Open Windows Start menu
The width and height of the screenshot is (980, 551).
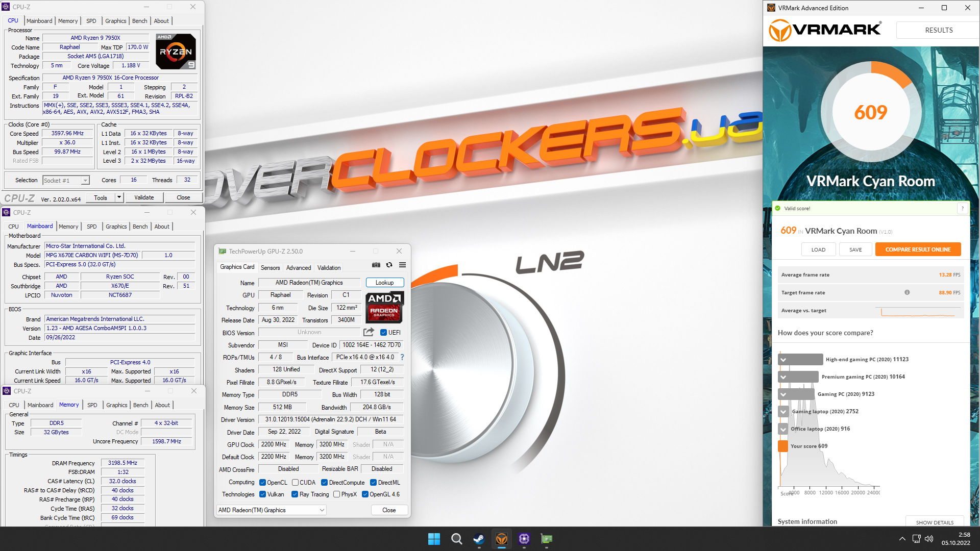tap(434, 539)
